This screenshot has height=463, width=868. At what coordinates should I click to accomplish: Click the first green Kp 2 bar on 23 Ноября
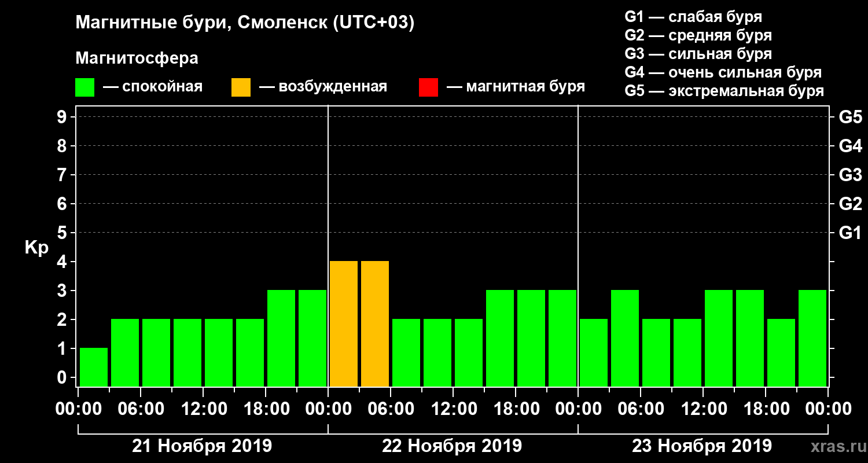click(x=594, y=352)
